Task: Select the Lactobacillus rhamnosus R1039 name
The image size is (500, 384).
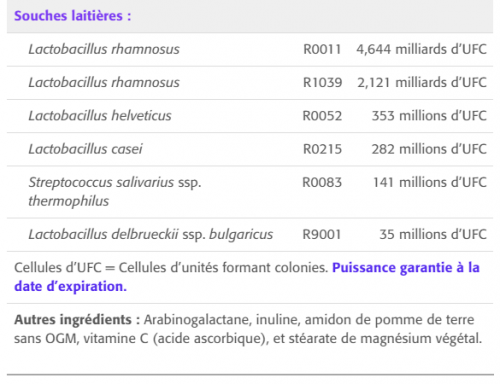Action: (x=104, y=83)
